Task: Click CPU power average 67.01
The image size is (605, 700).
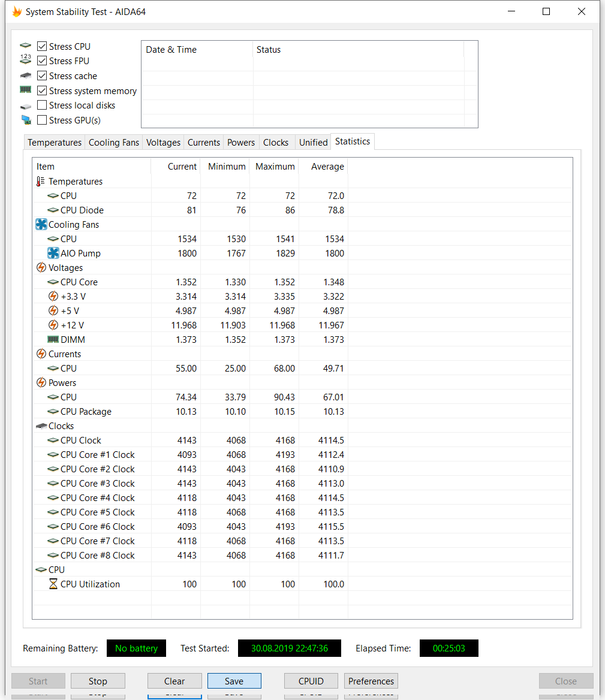Action: 333,397
